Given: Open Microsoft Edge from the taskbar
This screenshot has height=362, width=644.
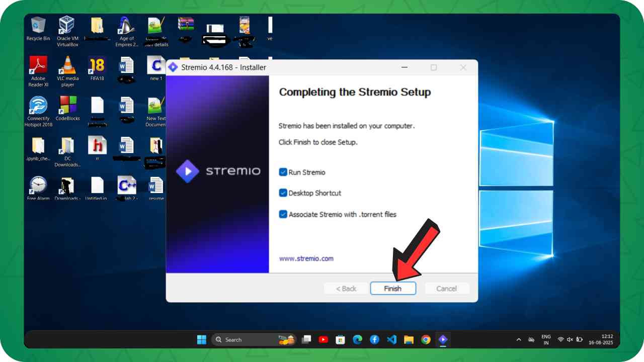Looking at the screenshot, I should (357, 340).
